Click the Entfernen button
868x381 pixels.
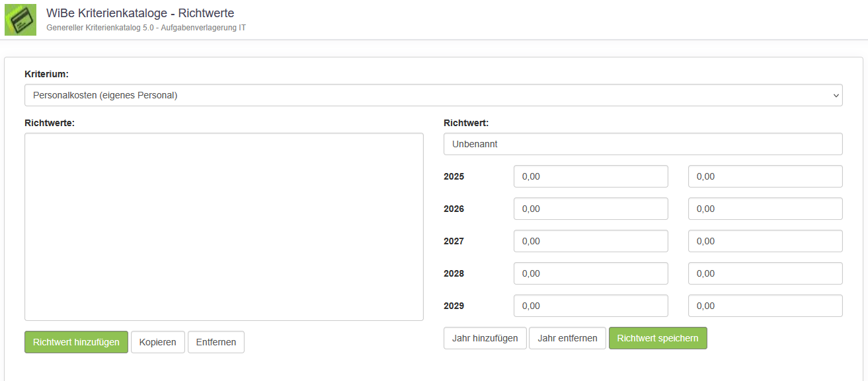pyautogui.click(x=216, y=342)
